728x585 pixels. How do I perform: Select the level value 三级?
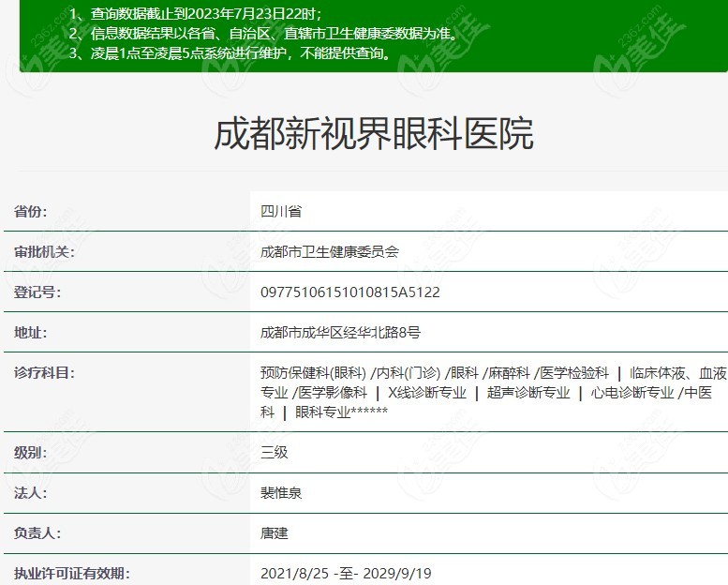tap(274, 452)
